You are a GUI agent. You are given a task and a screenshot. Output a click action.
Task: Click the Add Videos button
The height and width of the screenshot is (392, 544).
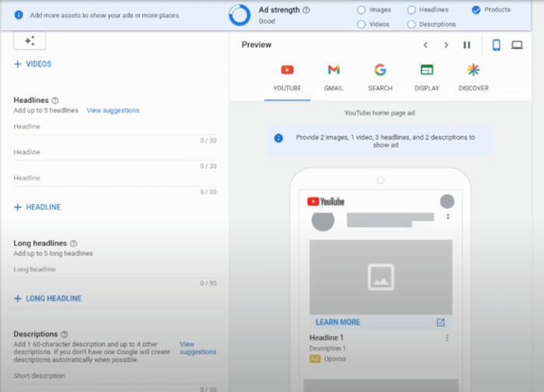33,64
